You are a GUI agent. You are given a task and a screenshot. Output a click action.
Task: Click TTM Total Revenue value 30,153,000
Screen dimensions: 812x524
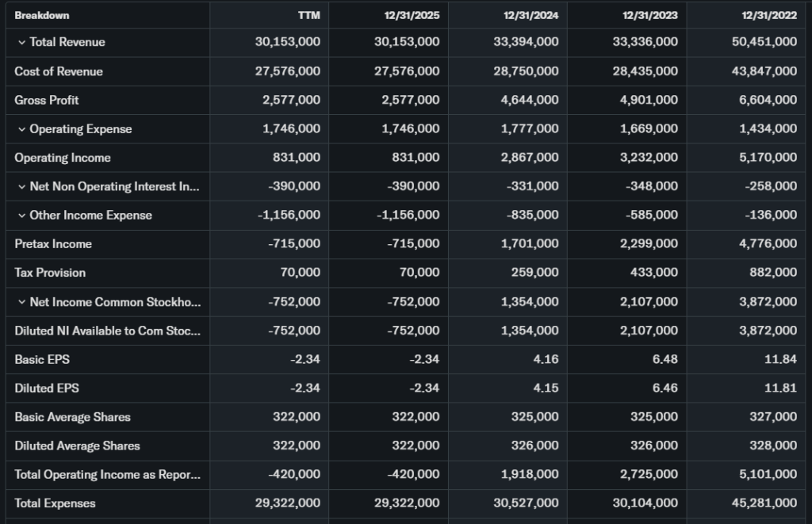pyautogui.click(x=288, y=42)
